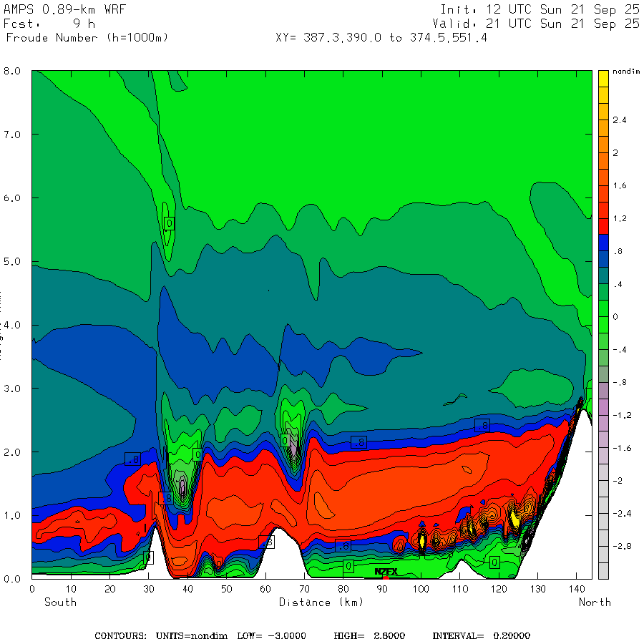Click the "LOW= -3.0000" footer value
This screenshot has height=644, width=644.
pyautogui.click(x=271, y=636)
